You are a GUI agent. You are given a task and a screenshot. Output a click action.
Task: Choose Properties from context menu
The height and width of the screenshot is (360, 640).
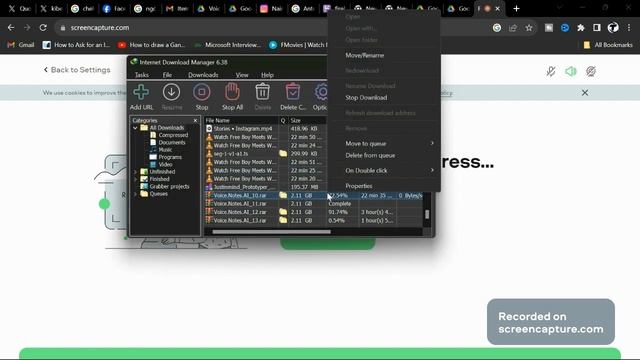pos(358,186)
